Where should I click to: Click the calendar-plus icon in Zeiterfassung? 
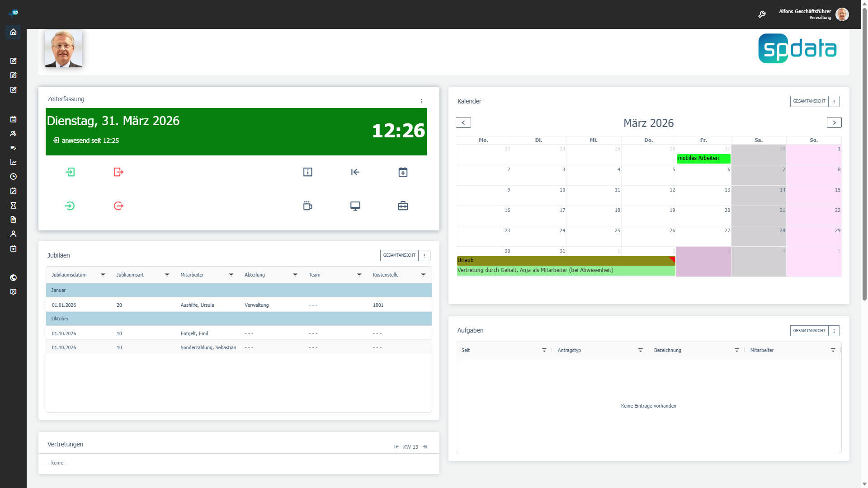(403, 172)
